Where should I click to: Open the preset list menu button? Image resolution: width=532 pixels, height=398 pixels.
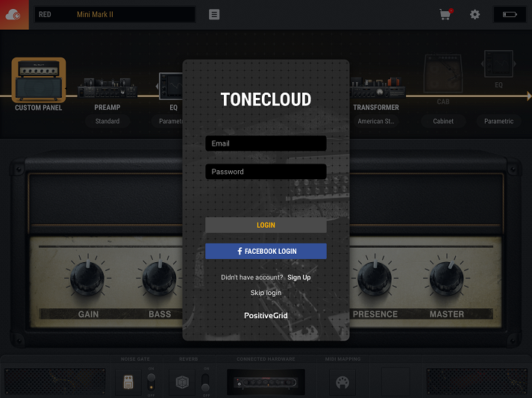(x=214, y=14)
